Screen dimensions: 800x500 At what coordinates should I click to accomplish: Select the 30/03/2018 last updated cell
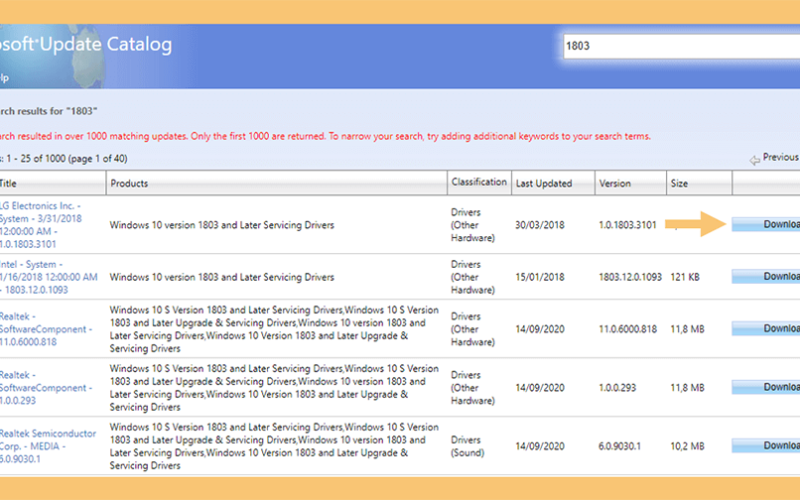click(540, 225)
